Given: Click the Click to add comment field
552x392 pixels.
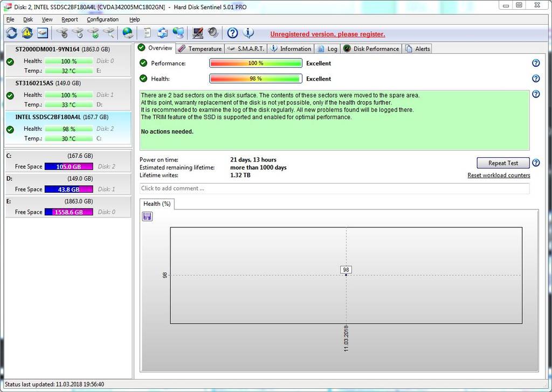Looking at the screenshot, I should [x=334, y=188].
